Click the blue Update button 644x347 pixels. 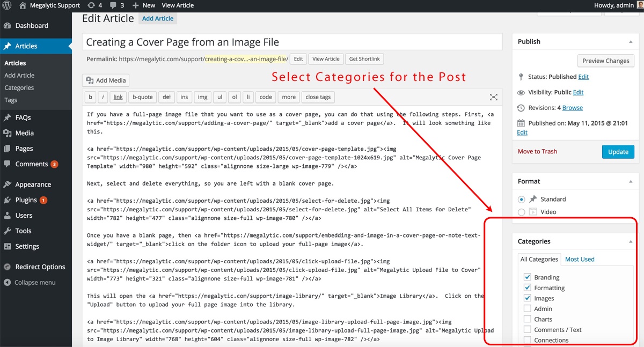[618, 152]
